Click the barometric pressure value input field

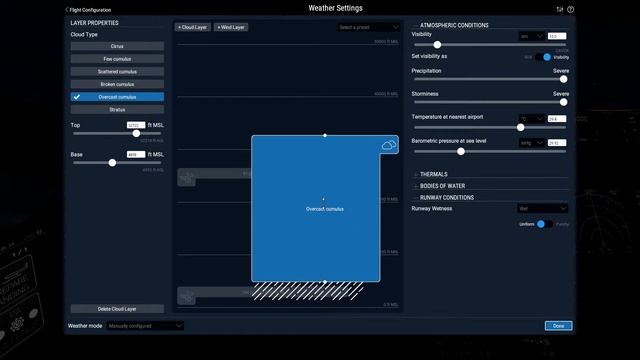coord(557,143)
